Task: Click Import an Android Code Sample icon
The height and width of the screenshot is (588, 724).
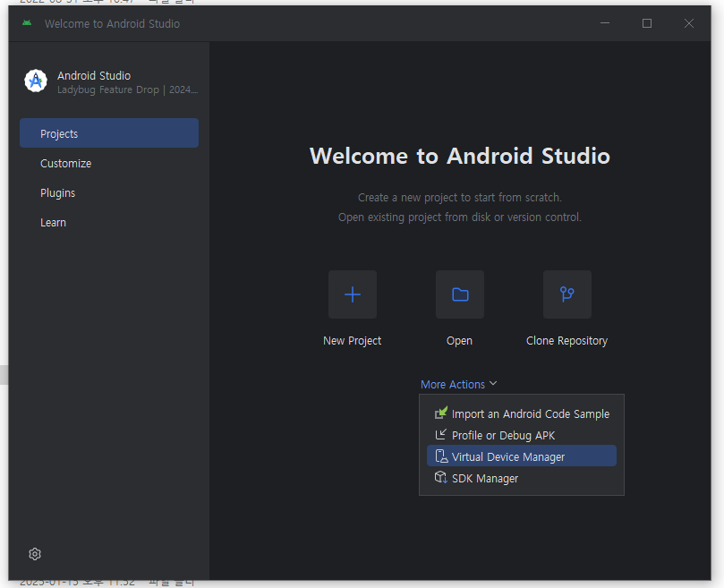Action: tap(441, 413)
